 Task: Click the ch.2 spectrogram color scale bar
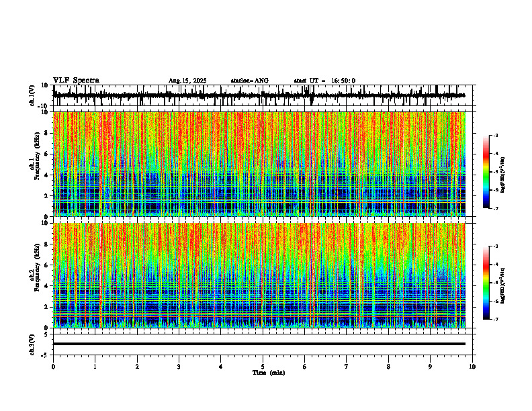click(486, 283)
